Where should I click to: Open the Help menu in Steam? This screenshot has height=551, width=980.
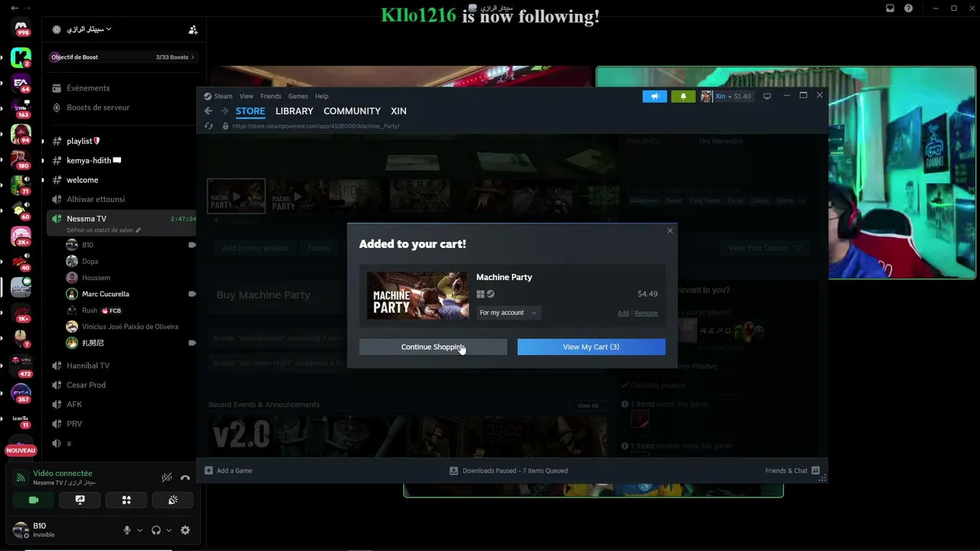pyautogui.click(x=322, y=96)
